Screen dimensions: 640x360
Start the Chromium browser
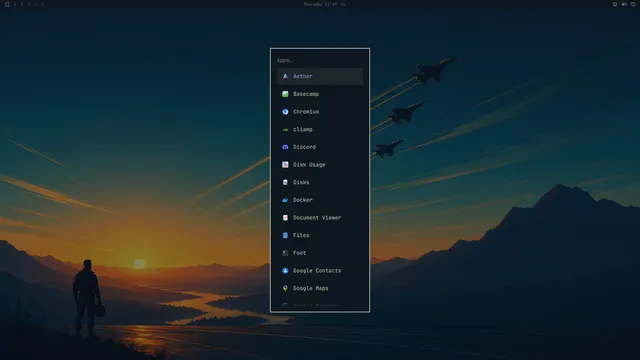[320, 111]
